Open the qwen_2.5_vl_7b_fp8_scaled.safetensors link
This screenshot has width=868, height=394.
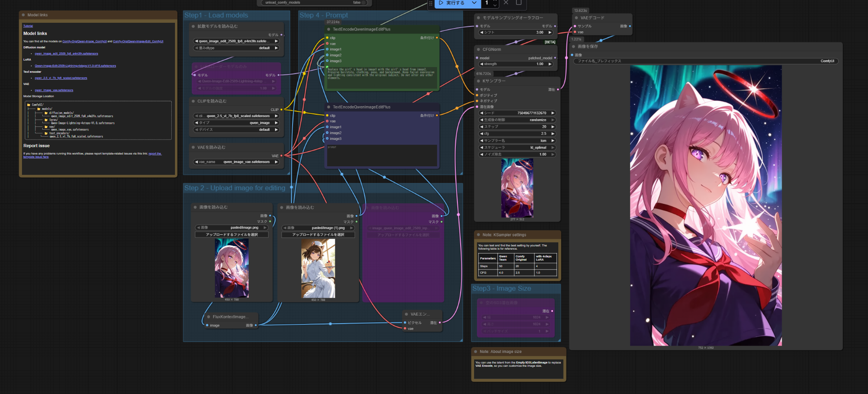coord(61,78)
